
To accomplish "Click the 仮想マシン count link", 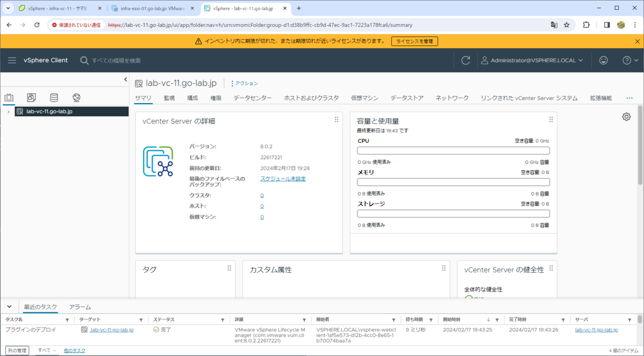I will click(x=262, y=217).
